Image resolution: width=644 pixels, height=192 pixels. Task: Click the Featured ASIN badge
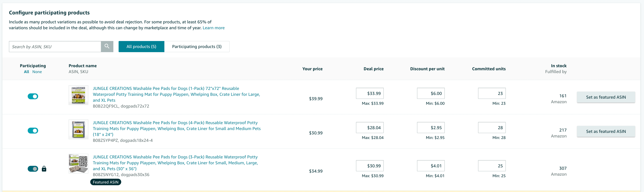(x=106, y=182)
